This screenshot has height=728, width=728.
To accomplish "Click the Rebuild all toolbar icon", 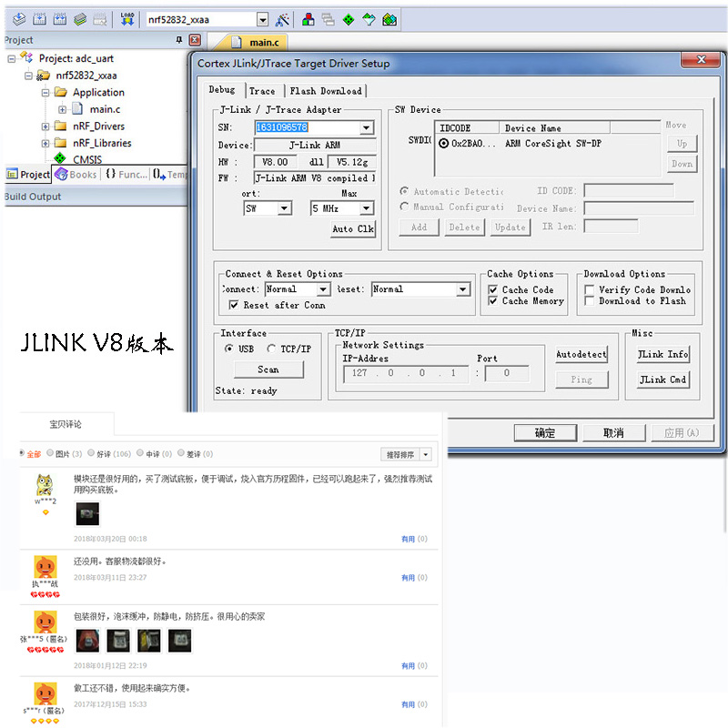I will 60,19.
